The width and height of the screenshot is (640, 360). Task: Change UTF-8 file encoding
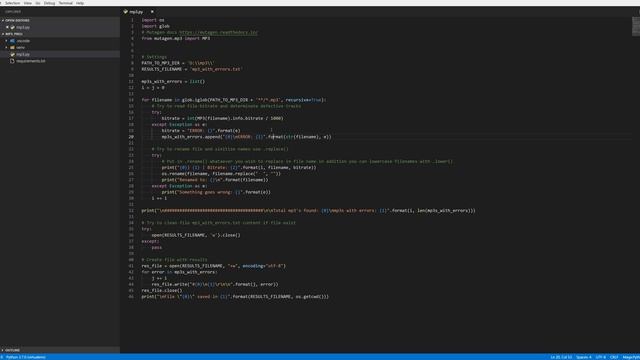[601, 357]
